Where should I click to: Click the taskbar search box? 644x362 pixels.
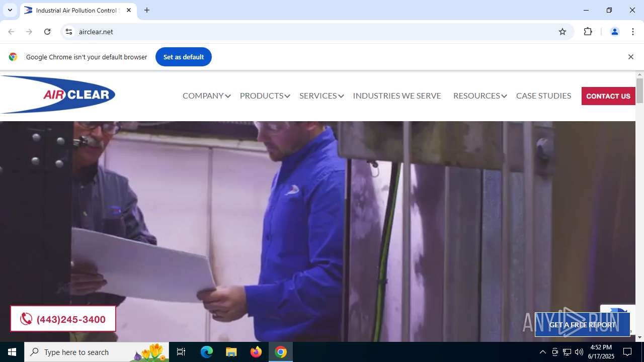[97, 352]
